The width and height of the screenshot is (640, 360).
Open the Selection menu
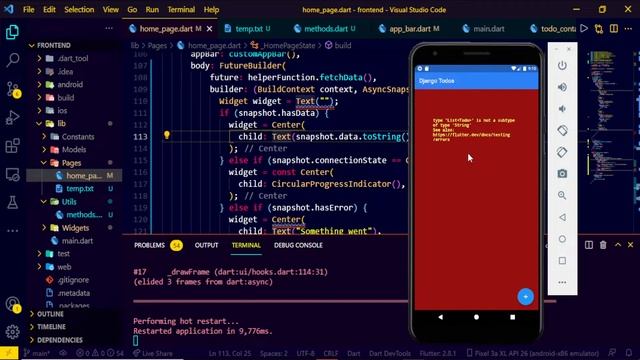(x=79, y=9)
